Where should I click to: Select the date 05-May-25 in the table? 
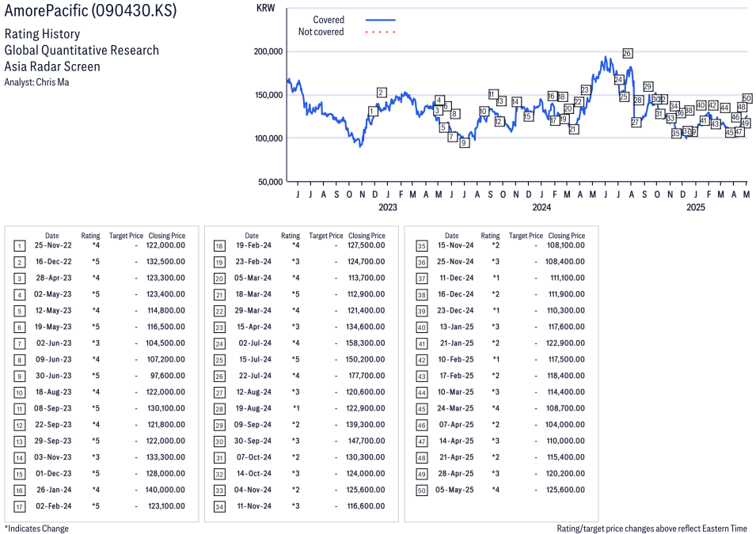point(454,490)
